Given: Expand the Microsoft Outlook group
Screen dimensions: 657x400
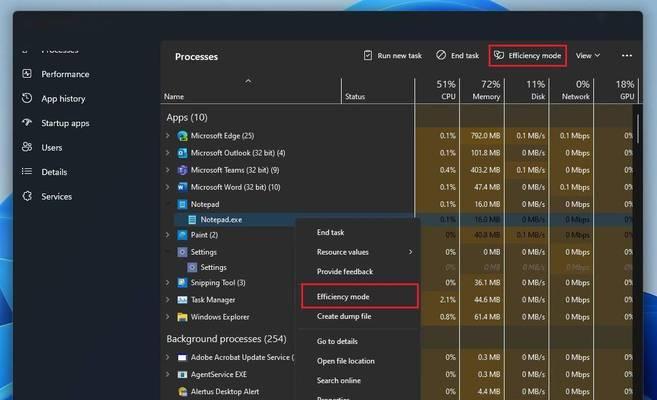Looking at the screenshot, I should (168, 153).
